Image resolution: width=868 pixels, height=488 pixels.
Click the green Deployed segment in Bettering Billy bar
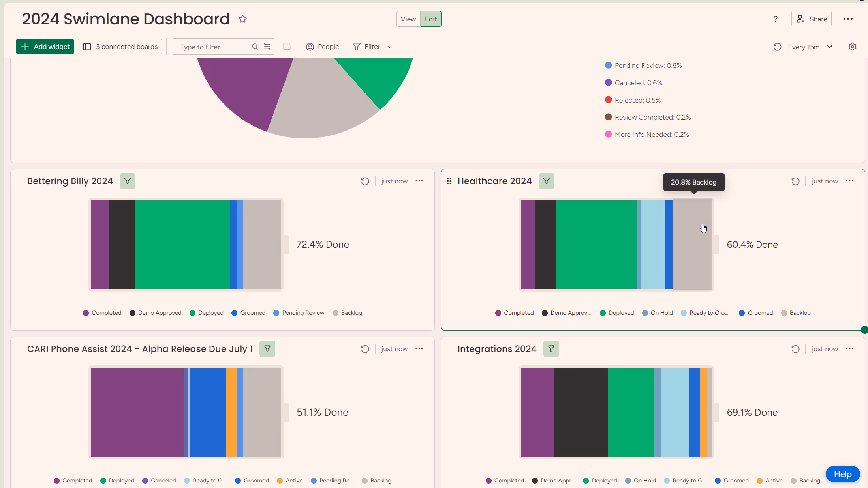coord(182,245)
